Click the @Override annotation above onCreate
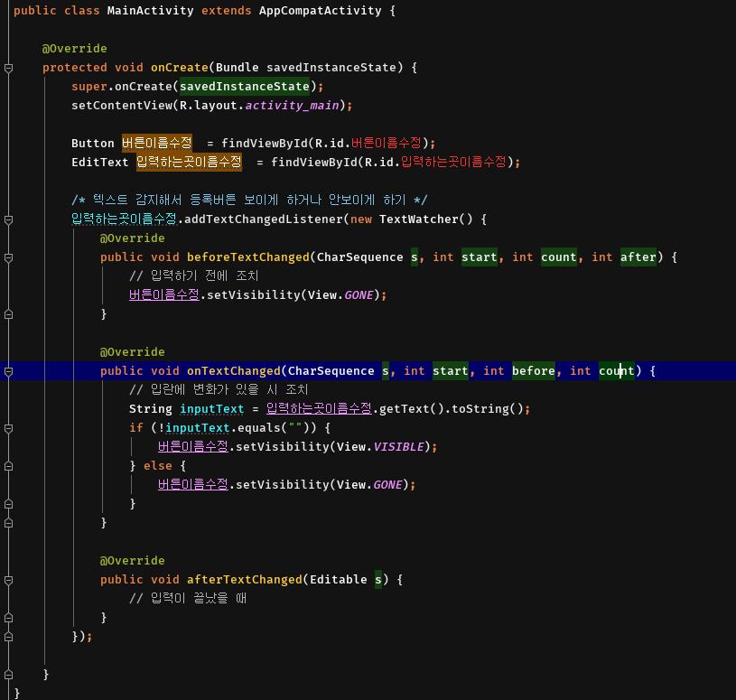The height and width of the screenshot is (700, 736). (75, 49)
